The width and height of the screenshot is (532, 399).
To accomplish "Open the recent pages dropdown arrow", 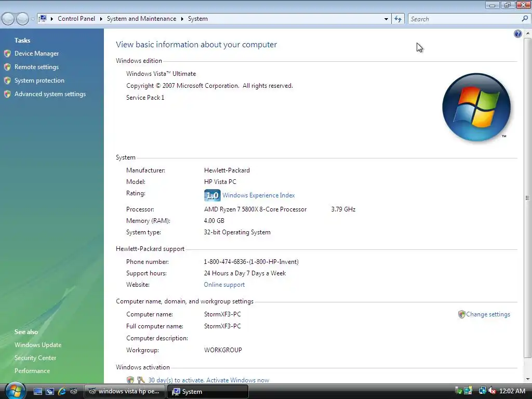I will coord(33,19).
